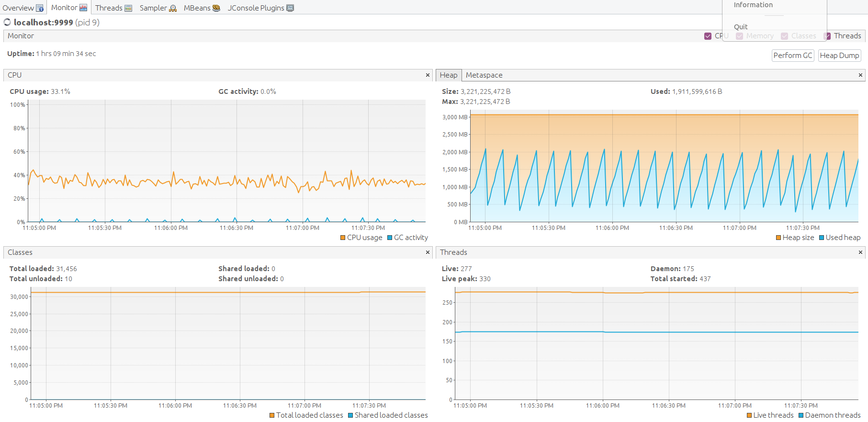Close the Heap graph panel
Viewport: 868px width, 422px height.
(860, 75)
